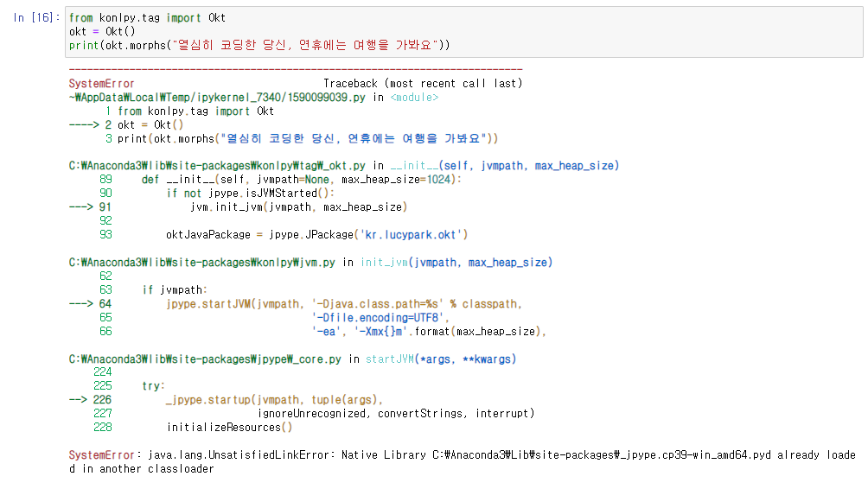This screenshot has height=489, width=868.
Task: Click line 228 'initializeResources()'
Action: click(x=229, y=428)
